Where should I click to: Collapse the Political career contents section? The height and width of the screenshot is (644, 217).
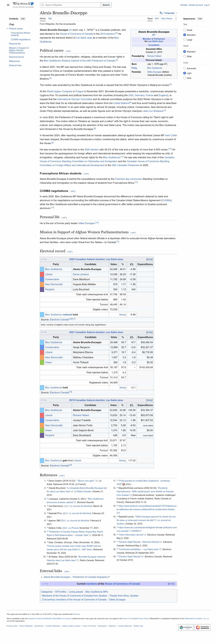click(7, 28)
